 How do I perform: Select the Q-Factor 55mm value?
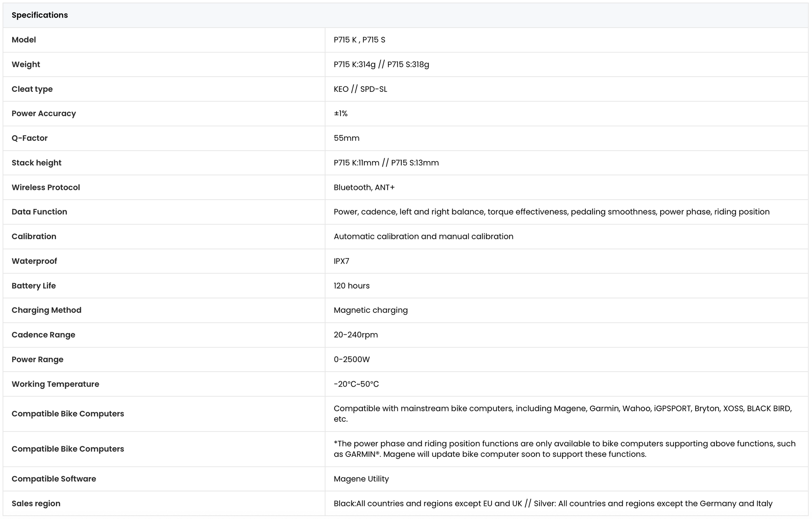coord(346,138)
